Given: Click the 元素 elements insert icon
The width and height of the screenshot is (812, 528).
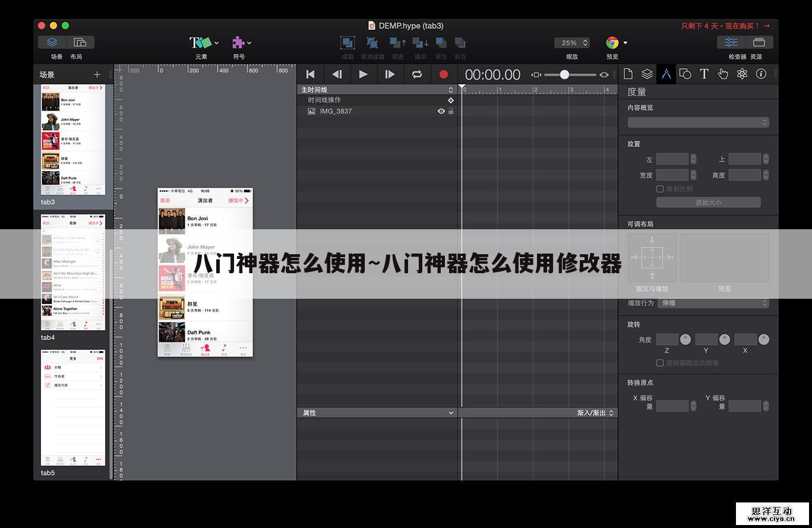Looking at the screenshot, I should (x=200, y=42).
